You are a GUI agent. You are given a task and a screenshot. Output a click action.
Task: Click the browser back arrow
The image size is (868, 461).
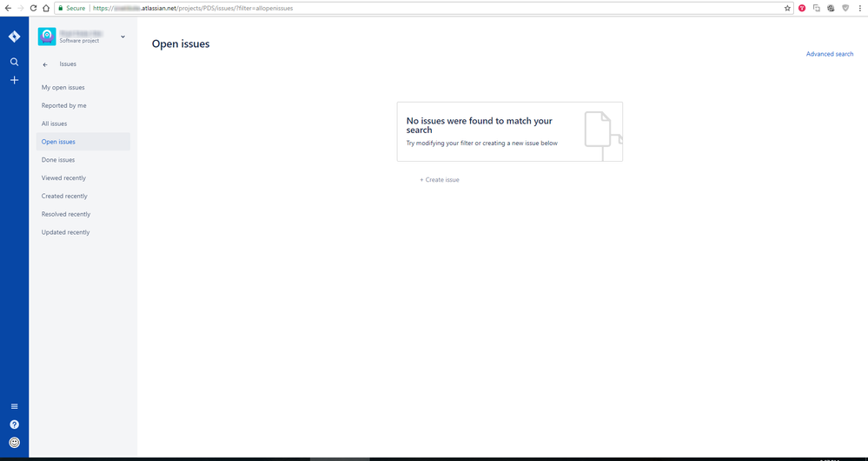click(x=8, y=9)
